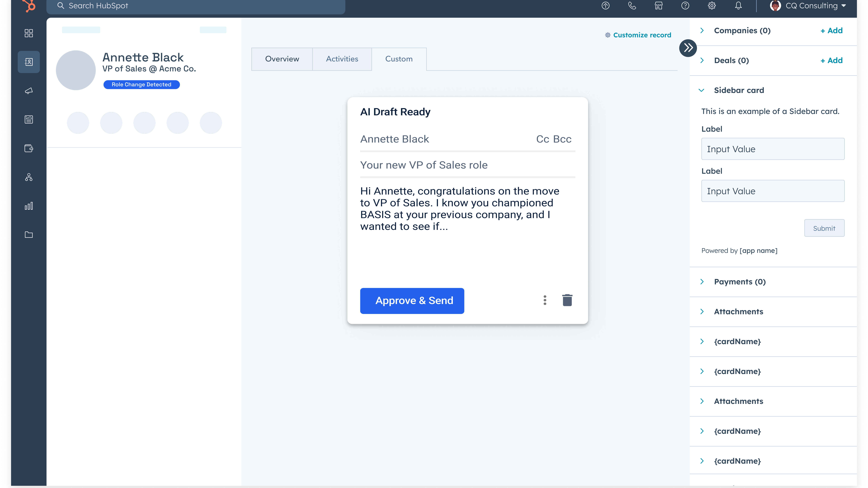Click the Search HubSpot field

[x=195, y=6]
